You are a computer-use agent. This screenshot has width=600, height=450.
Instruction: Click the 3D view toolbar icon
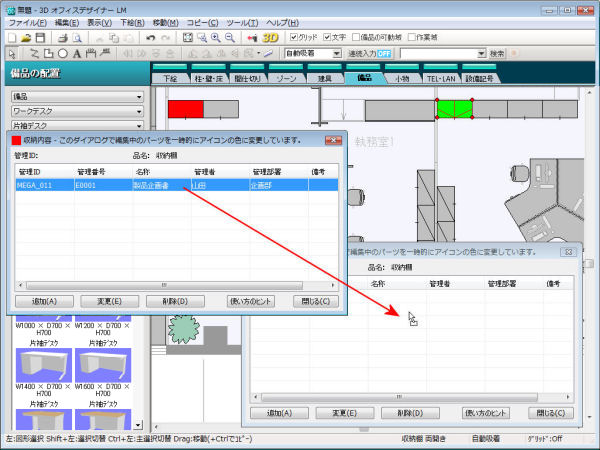click(x=267, y=37)
